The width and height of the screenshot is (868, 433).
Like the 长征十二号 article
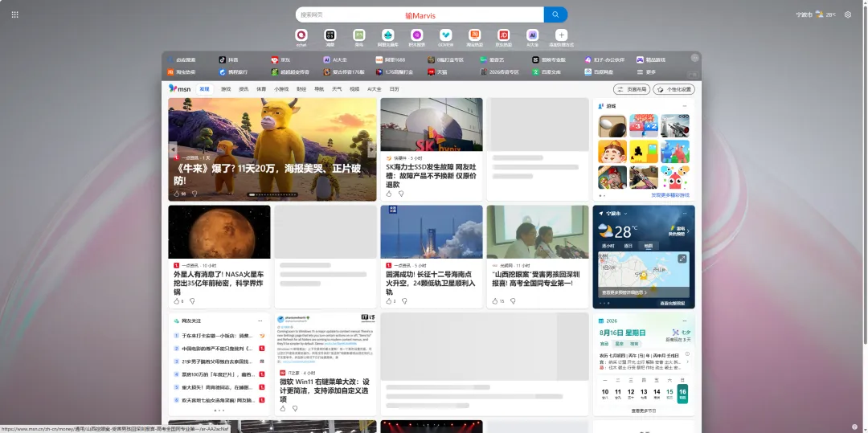389,300
